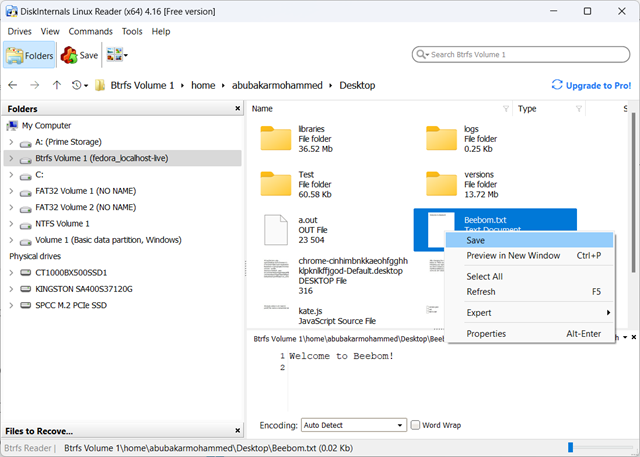Open the Encoding dropdown
This screenshot has width=640, height=457.
pos(353,425)
